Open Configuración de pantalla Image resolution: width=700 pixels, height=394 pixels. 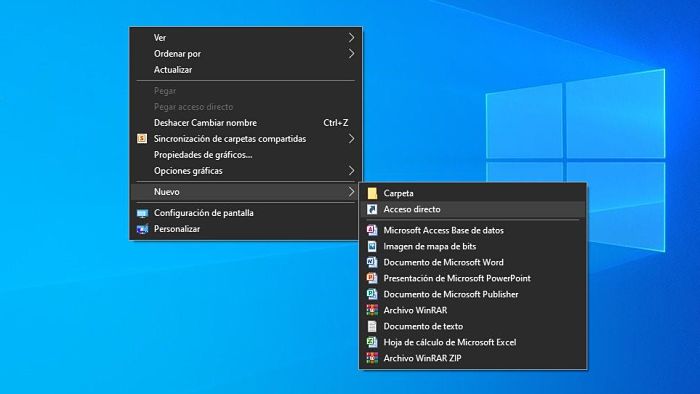(246, 213)
